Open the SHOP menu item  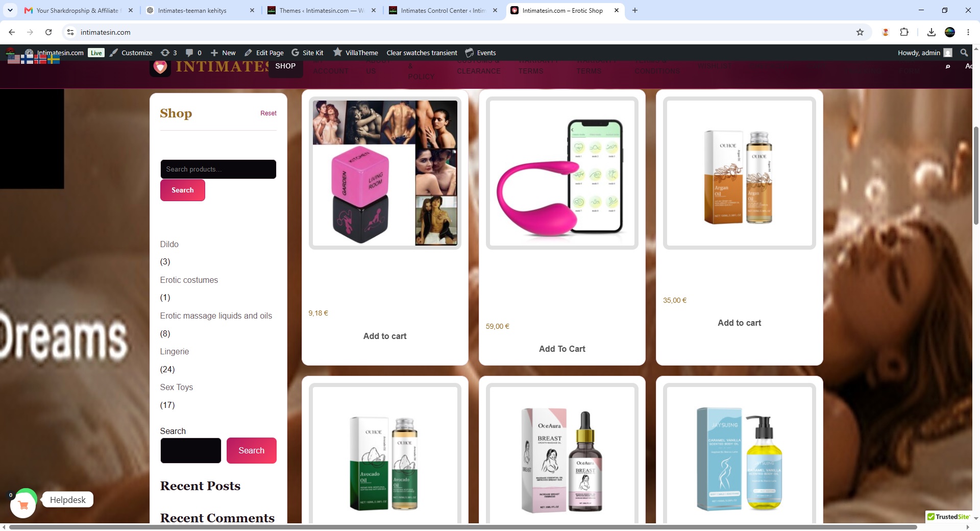point(285,66)
